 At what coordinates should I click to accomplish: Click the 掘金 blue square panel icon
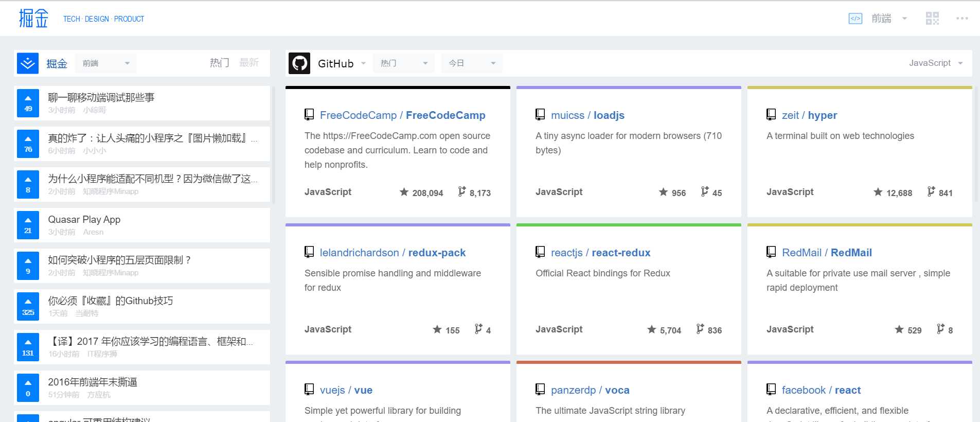click(28, 63)
